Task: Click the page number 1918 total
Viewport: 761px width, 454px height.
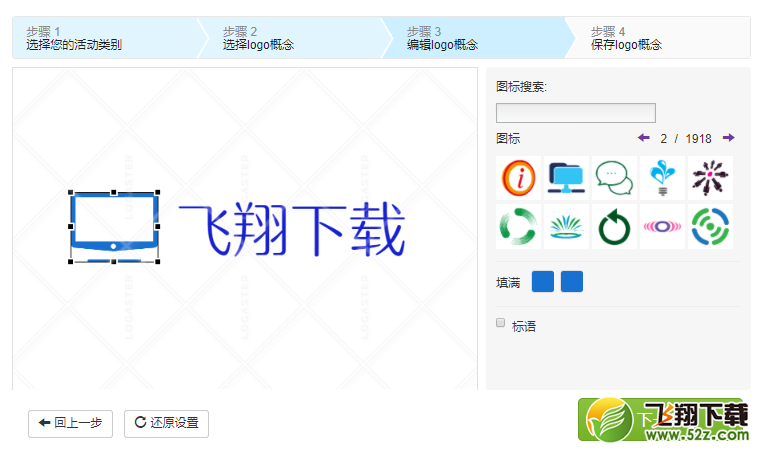Action: [x=698, y=139]
